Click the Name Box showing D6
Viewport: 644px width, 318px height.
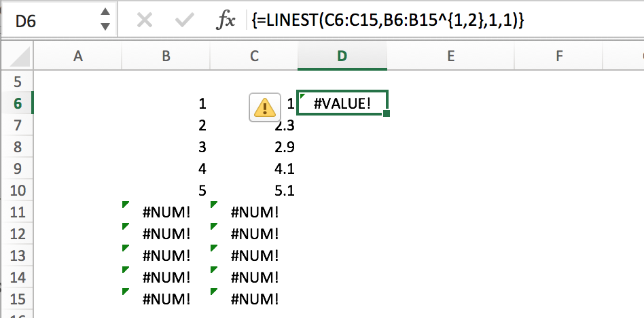(x=48, y=20)
